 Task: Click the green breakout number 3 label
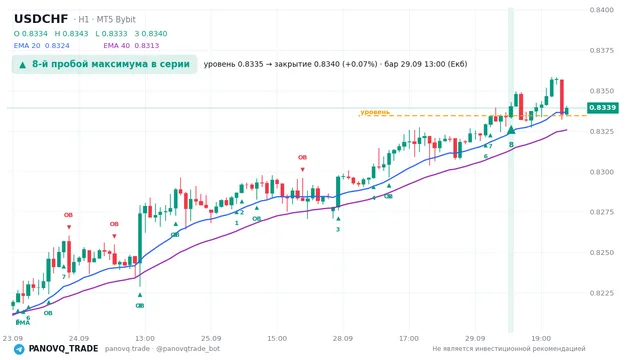click(x=338, y=229)
